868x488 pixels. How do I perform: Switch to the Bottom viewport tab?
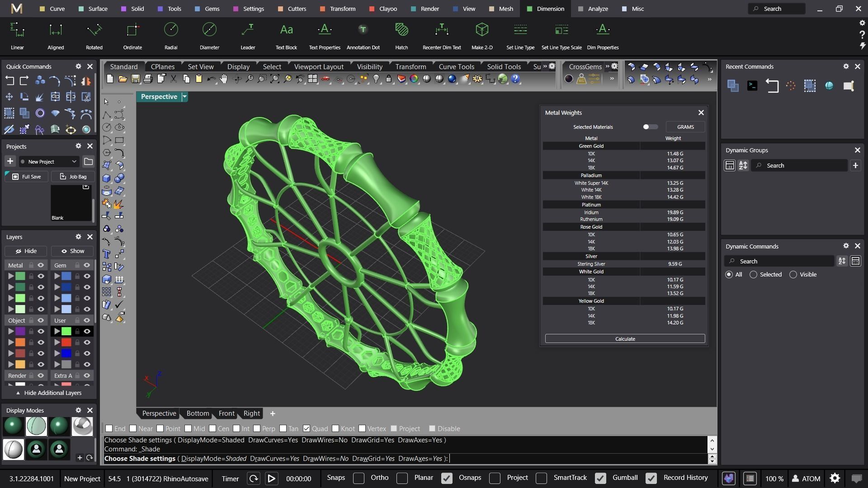click(x=198, y=413)
